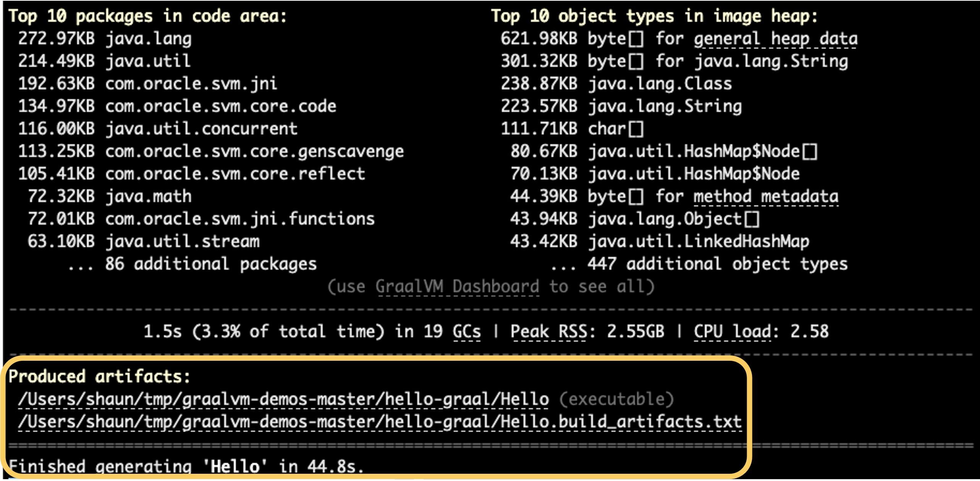Click the 'java.util.concurrent' package entry
980x481 pixels.
pyautogui.click(x=201, y=129)
